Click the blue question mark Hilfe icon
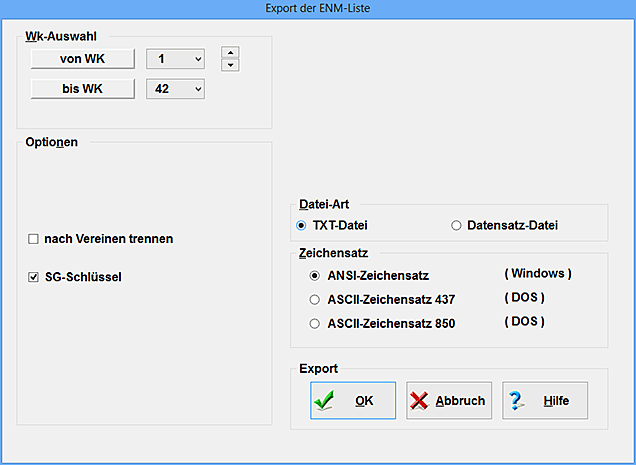Image resolution: width=636 pixels, height=465 pixels. click(x=517, y=401)
